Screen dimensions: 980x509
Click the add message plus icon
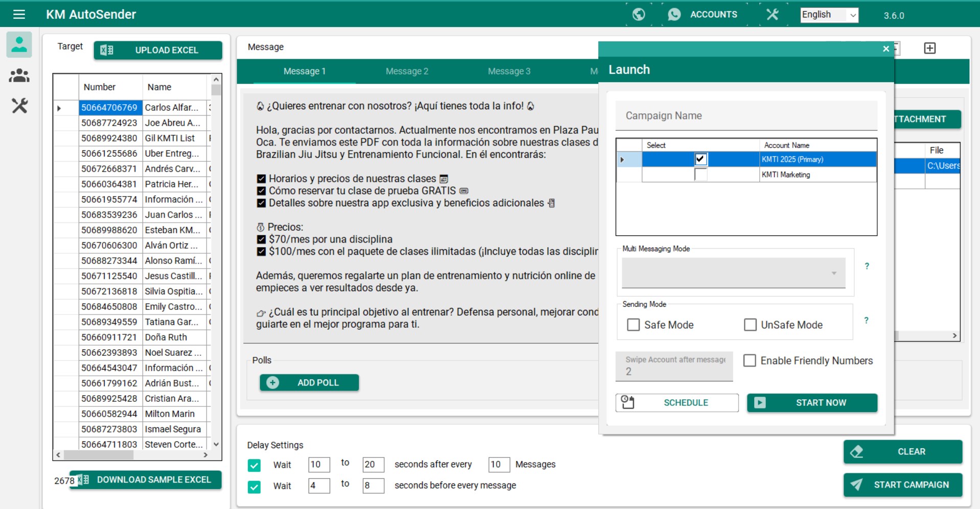coord(929,48)
